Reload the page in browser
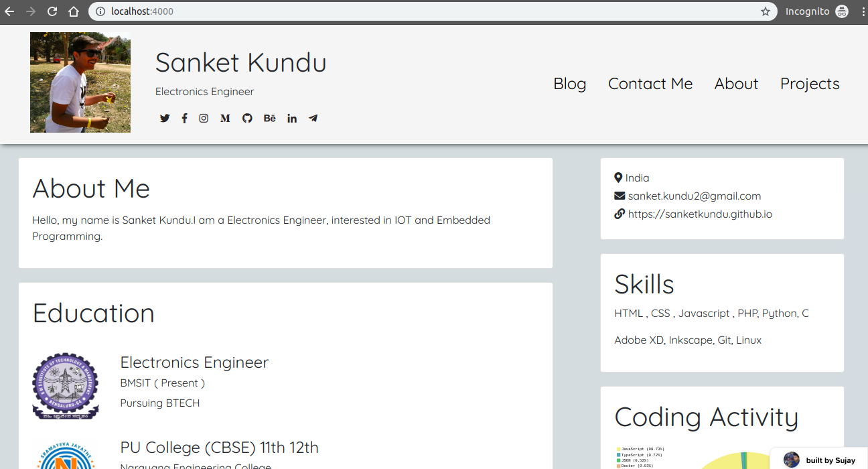This screenshot has width=868, height=469. (52, 11)
